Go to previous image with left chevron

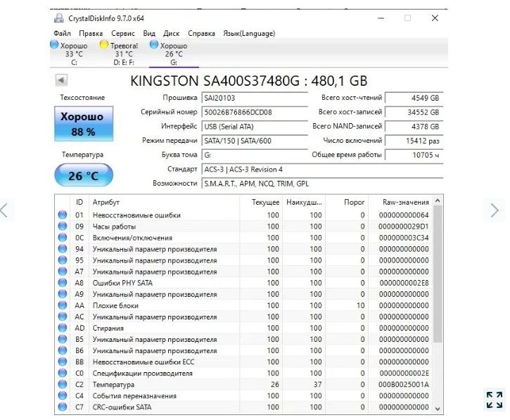click(4, 210)
